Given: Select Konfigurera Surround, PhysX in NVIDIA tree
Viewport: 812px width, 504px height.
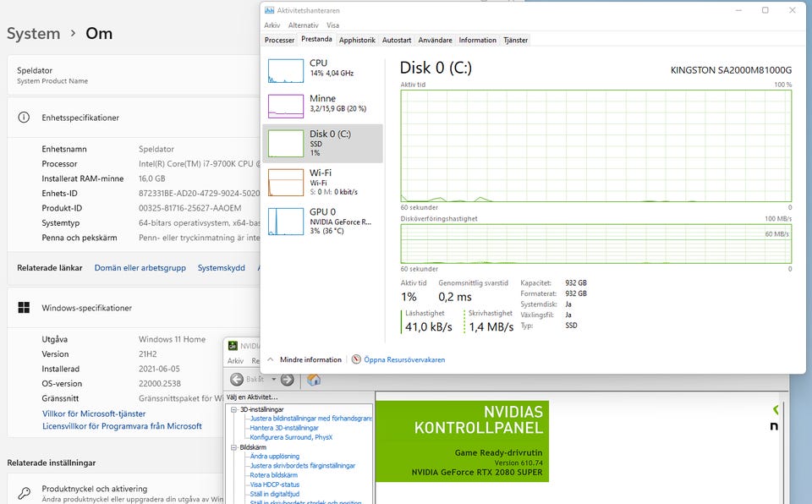Looking at the screenshot, I should [291, 437].
